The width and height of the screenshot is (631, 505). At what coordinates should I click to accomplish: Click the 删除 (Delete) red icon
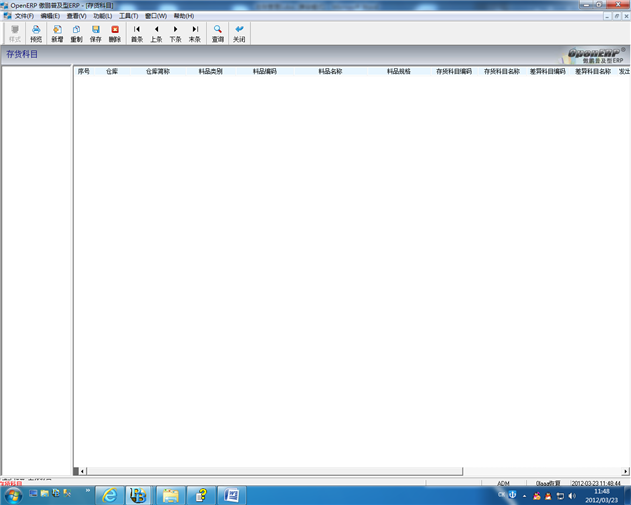(115, 33)
